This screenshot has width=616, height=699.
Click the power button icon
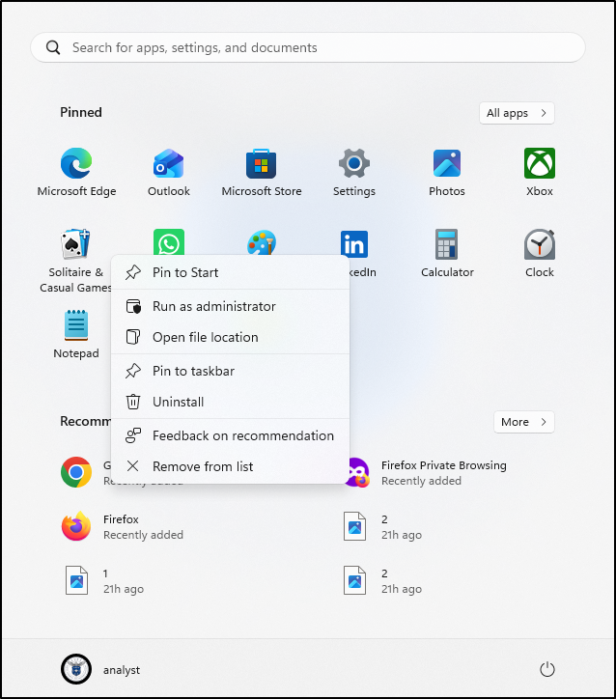pos(546,669)
